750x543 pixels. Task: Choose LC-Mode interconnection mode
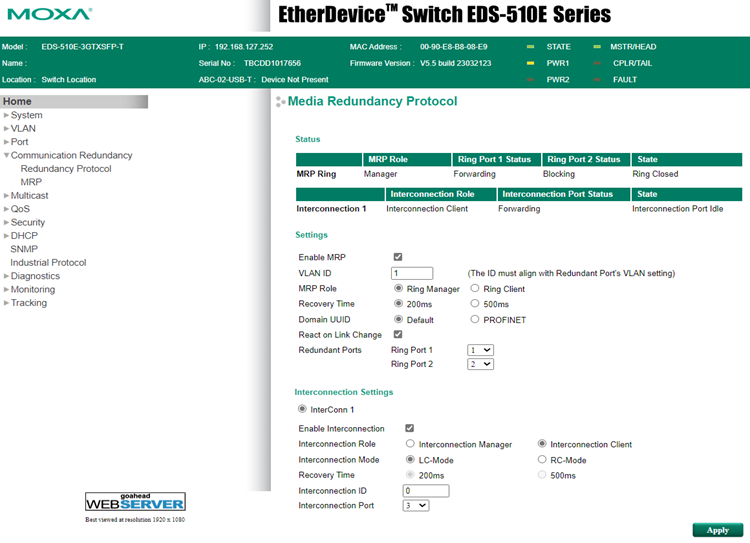410,459
